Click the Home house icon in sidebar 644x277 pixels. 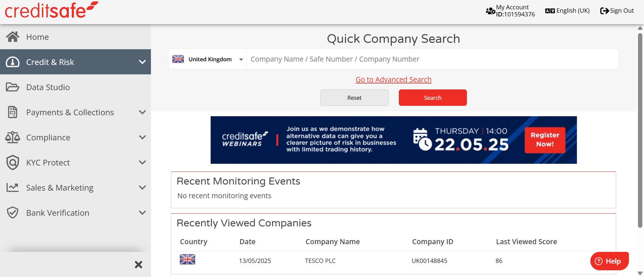click(x=12, y=37)
